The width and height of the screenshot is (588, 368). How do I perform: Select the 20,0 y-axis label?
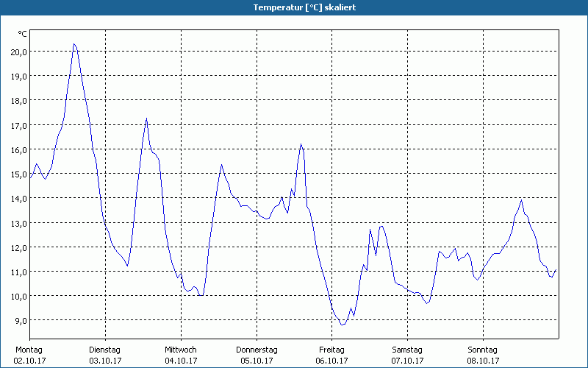pyautogui.click(x=18, y=52)
